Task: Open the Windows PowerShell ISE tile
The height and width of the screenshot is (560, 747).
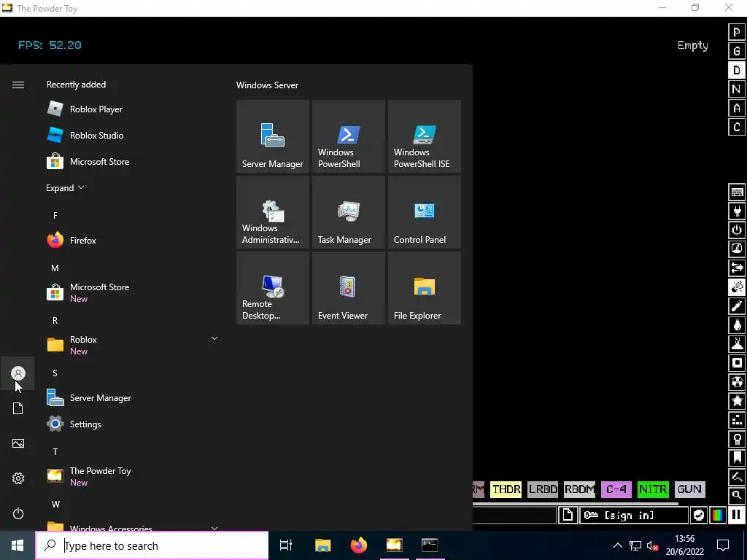Action: [425, 136]
